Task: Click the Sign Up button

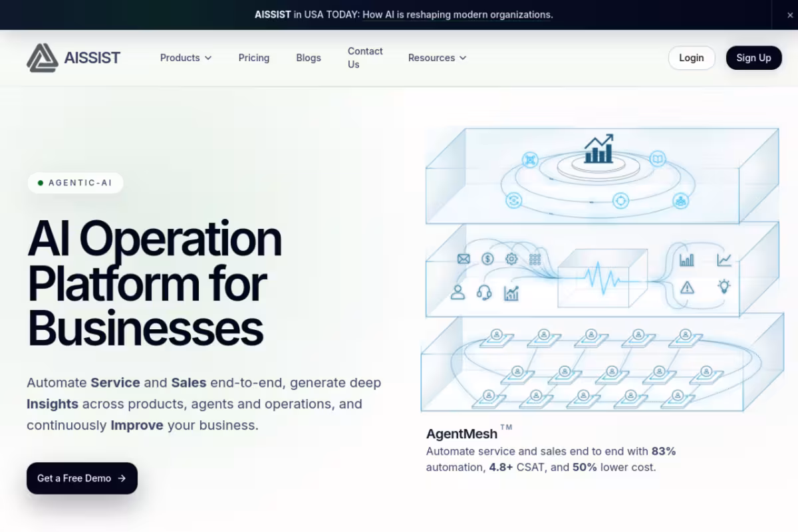Action: point(753,58)
